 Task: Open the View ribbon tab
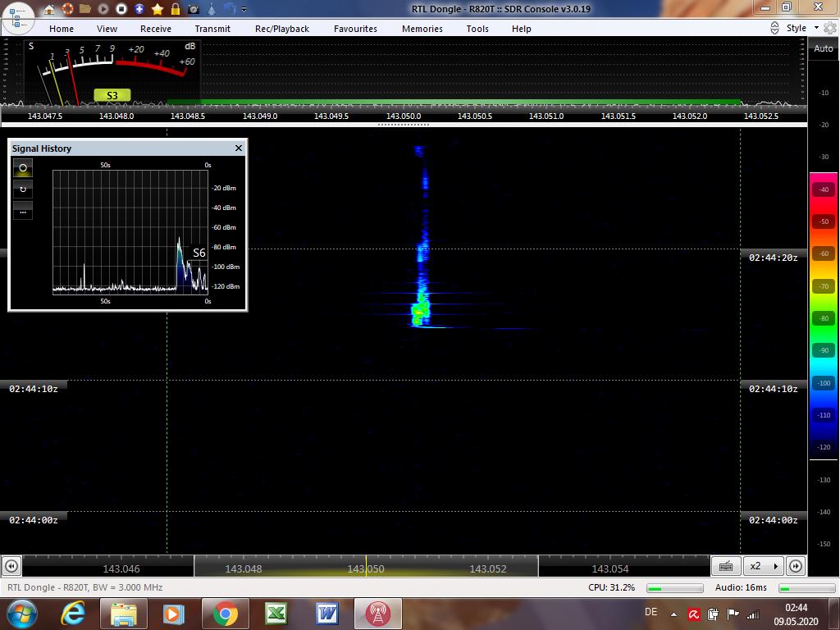tap(107, 29)
